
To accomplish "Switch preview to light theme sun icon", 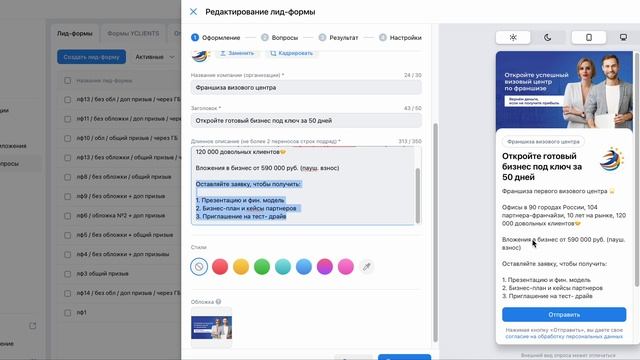I will (x=513, y=38).
